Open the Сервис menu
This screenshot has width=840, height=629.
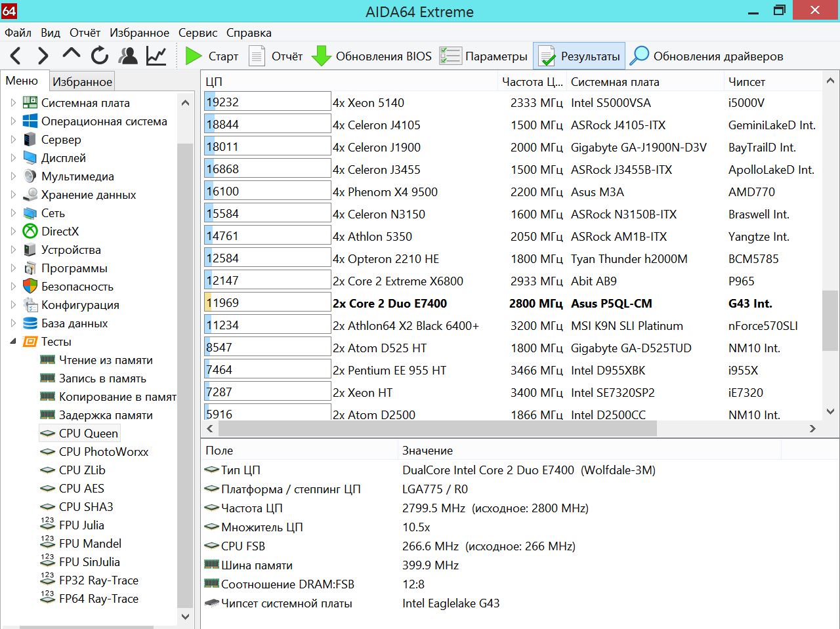pyautogui.click(x=198, y=33)
